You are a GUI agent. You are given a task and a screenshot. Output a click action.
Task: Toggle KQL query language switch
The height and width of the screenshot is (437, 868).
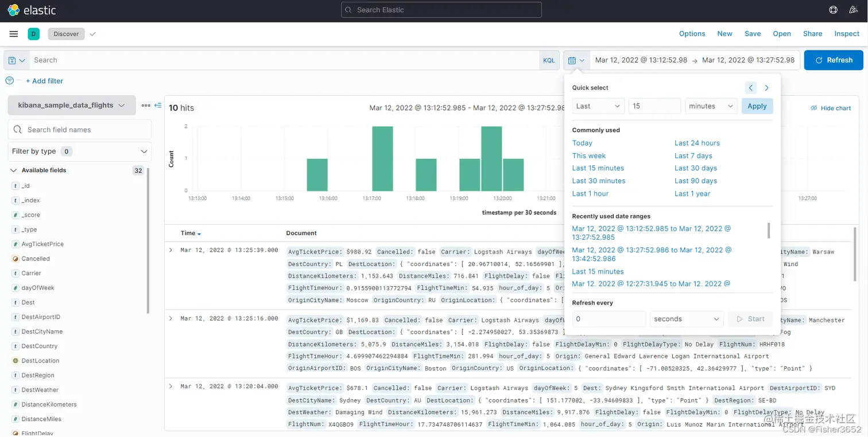click(x=549, y=60)
